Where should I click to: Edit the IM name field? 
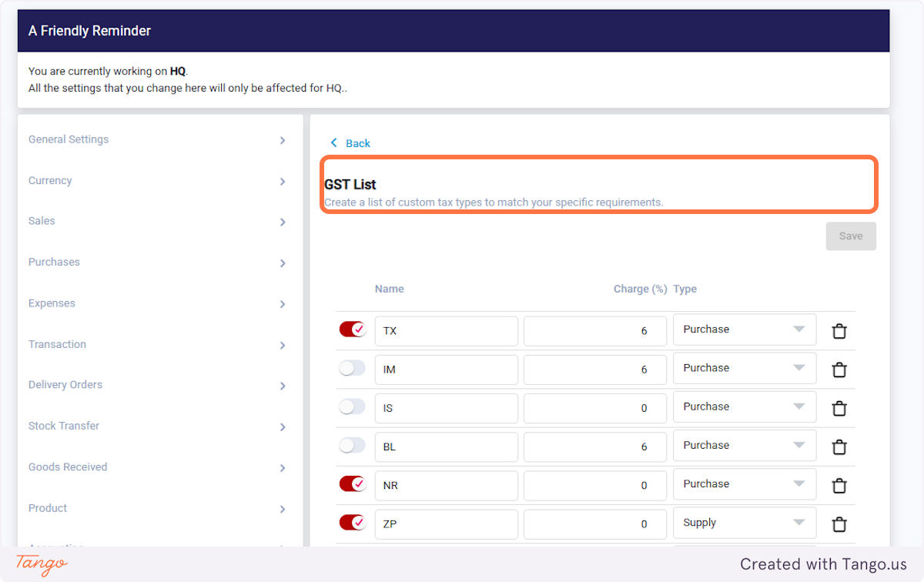(447, 370)
